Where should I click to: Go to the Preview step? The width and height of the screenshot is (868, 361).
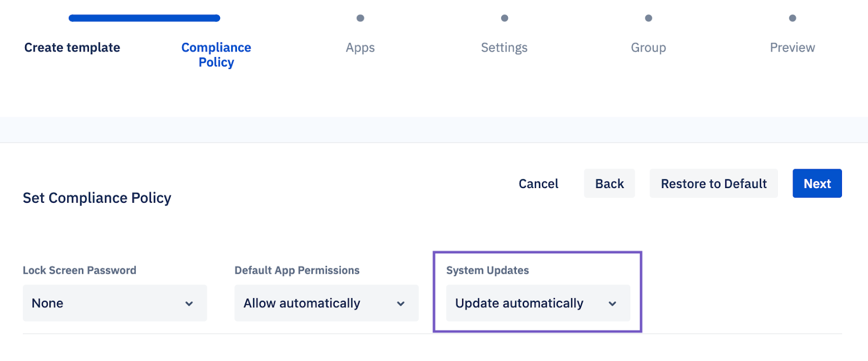pyautogui.click(x=792, y=48)
